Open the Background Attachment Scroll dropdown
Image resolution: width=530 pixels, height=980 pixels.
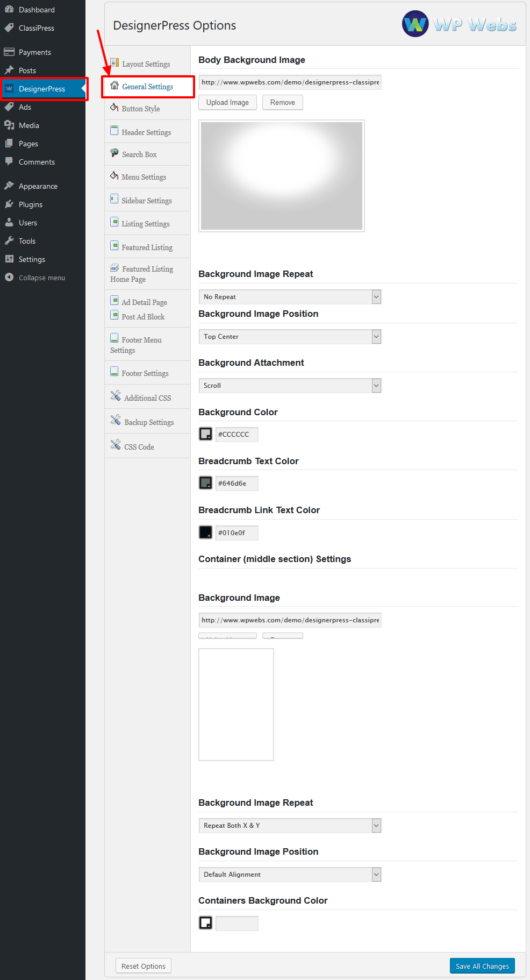click(x=290, y=386)
